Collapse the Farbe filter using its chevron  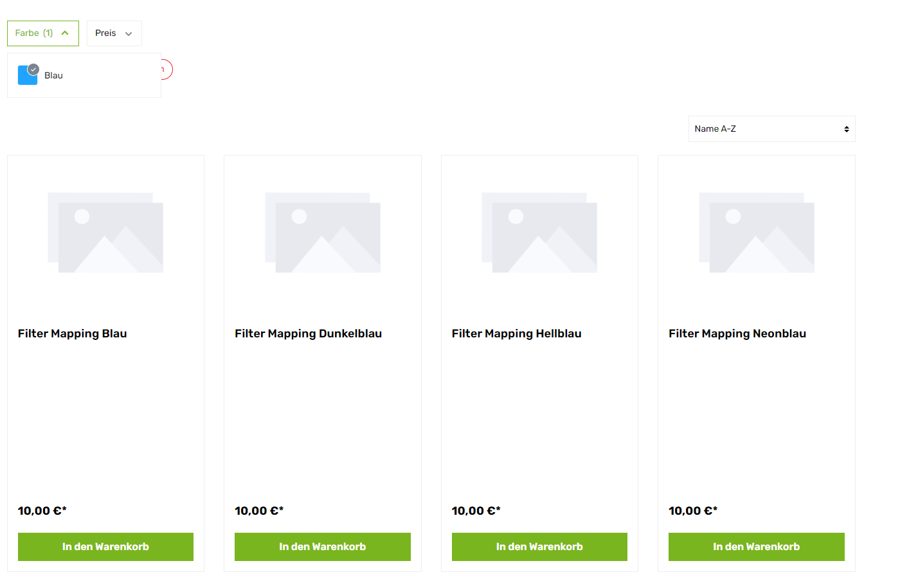point(65,33)
